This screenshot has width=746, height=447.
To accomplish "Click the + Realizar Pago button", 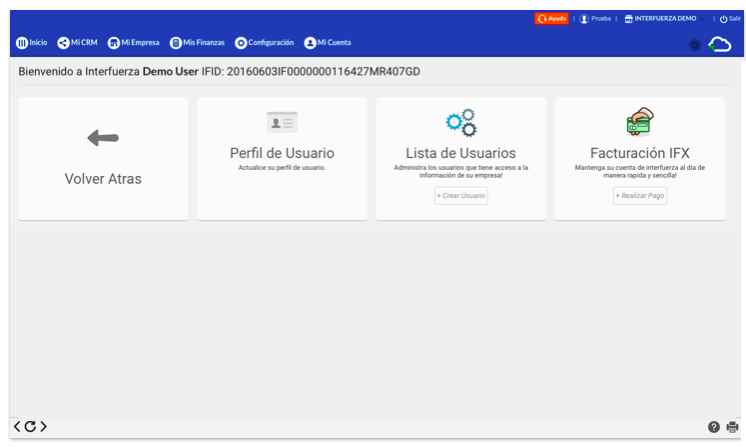I will 640,196.
